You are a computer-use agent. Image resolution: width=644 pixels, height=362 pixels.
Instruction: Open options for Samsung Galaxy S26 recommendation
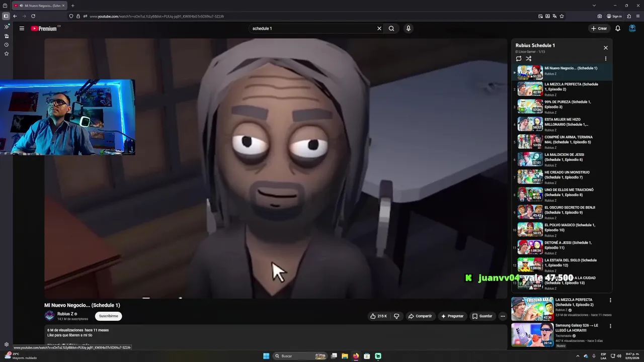pos(610,326)
